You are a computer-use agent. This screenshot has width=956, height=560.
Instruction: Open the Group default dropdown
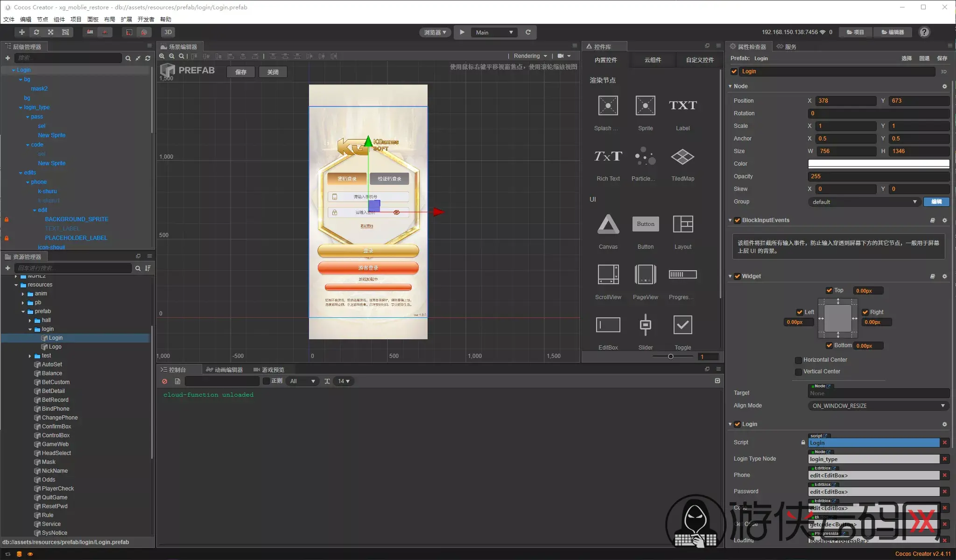point(864,202)
